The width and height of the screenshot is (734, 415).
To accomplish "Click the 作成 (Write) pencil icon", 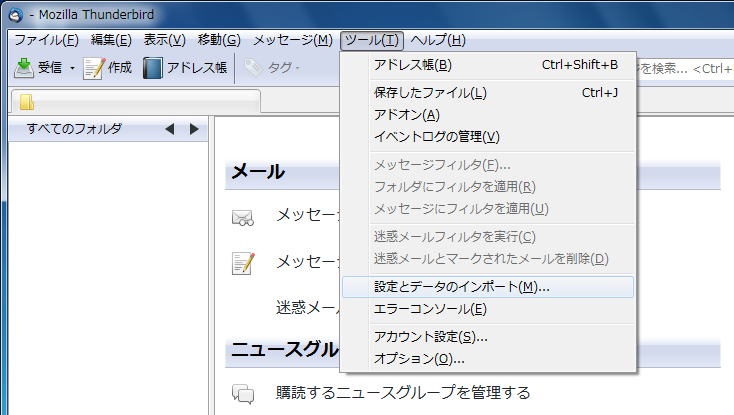I will click(94, 68).
